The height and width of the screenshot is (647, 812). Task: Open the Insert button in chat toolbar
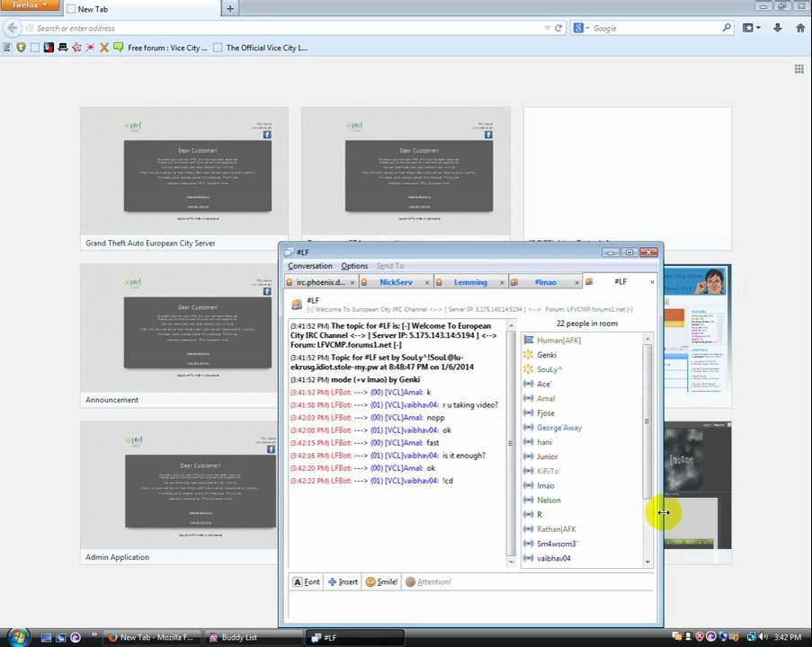[343, 581]
